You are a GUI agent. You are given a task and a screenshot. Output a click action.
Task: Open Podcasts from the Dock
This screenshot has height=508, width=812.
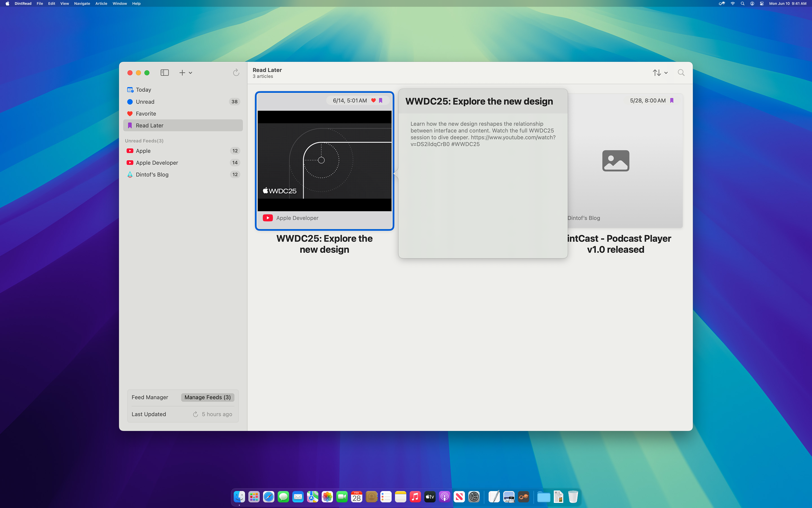click(x=445, y=497)
